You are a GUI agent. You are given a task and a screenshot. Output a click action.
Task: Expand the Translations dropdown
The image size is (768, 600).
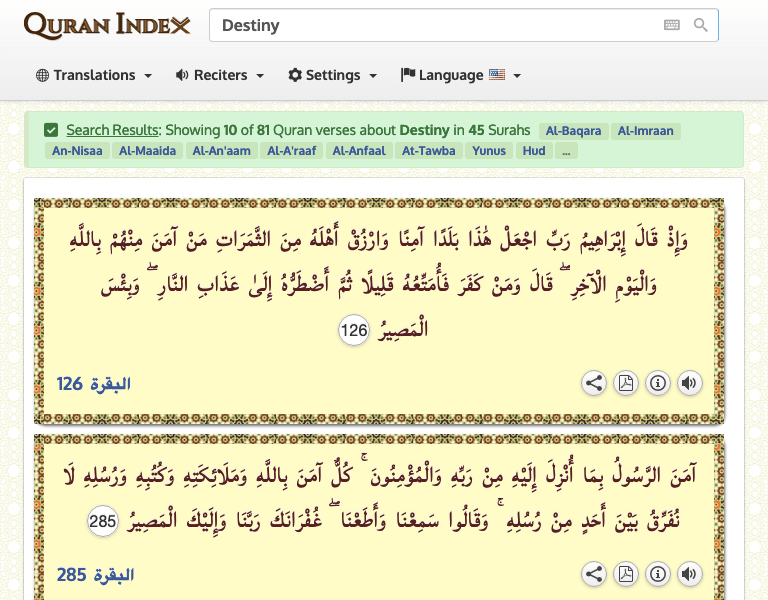coord(93,75)
